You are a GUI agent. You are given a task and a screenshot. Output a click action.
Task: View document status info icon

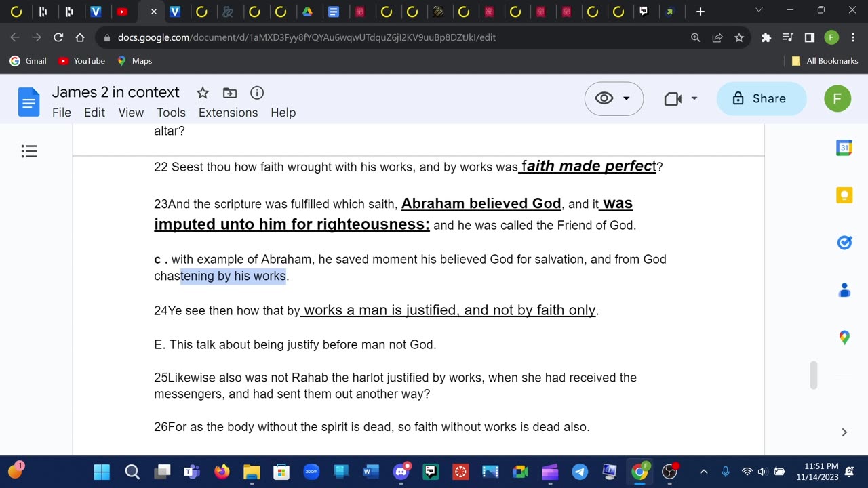coord(257,93)
